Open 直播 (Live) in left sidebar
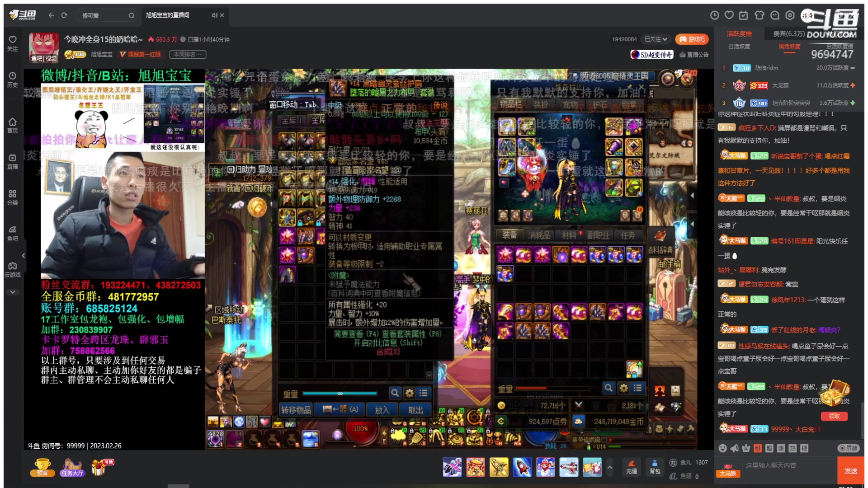 pos(13,161)
